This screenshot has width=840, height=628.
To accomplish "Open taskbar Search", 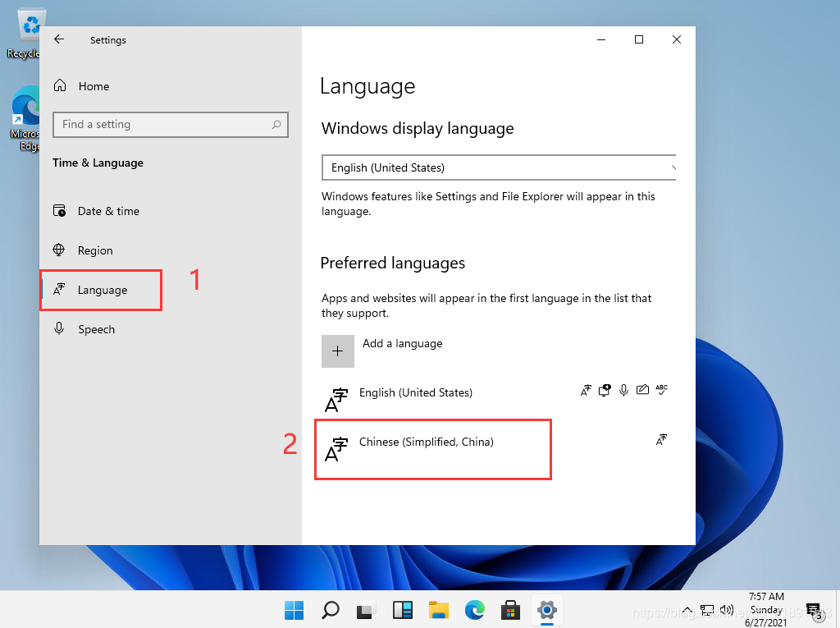I will click(x=330, y=610).
